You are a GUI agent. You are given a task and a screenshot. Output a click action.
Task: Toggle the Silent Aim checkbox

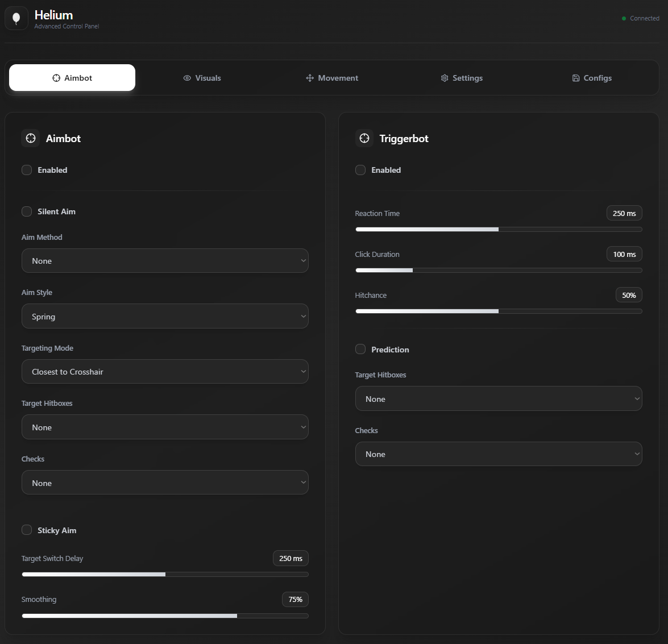[x=26, y=211]
